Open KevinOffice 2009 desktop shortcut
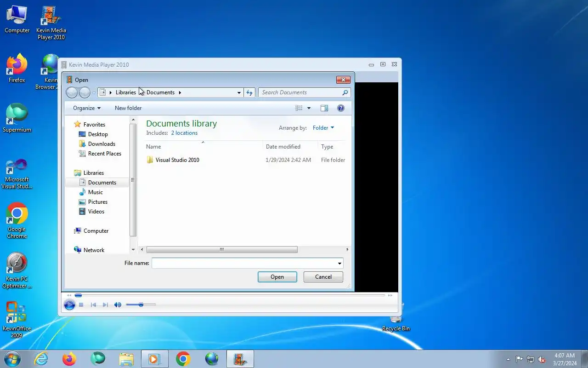588x368 pixels. point(17,320)
